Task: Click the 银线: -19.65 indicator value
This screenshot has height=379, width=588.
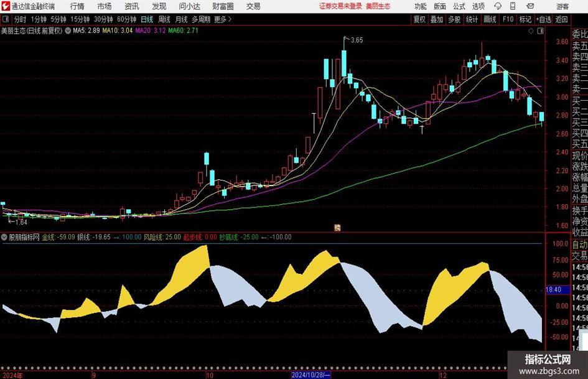Action: pyautogui.click(x=94, y=237)
